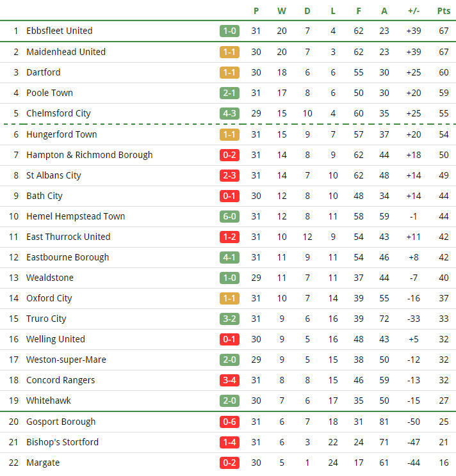Open Eastbourne Borough's 4-1 result badge

[x=229, y=257]
